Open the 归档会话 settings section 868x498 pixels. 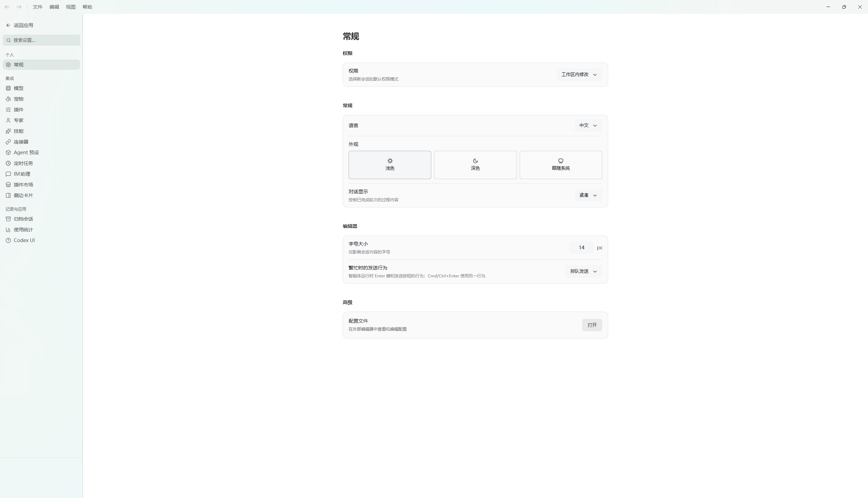[41, 219]
